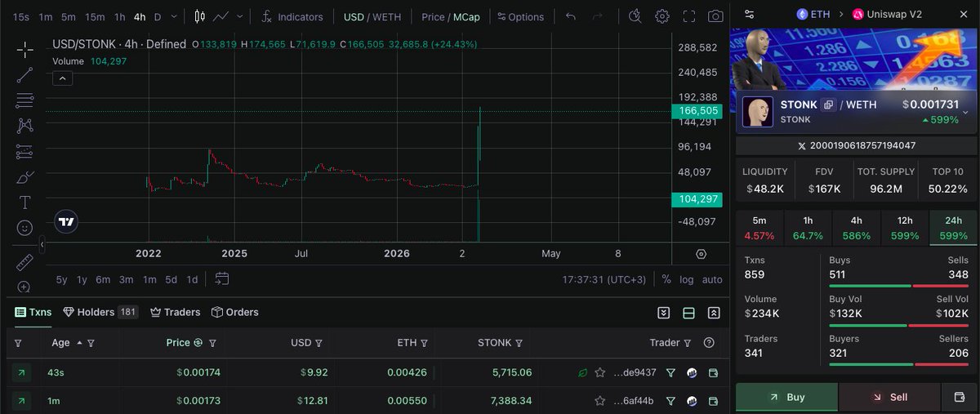This screenshot has height=414, width=980.
Task: Switch chart to Price mode
Action: (433, 16)
